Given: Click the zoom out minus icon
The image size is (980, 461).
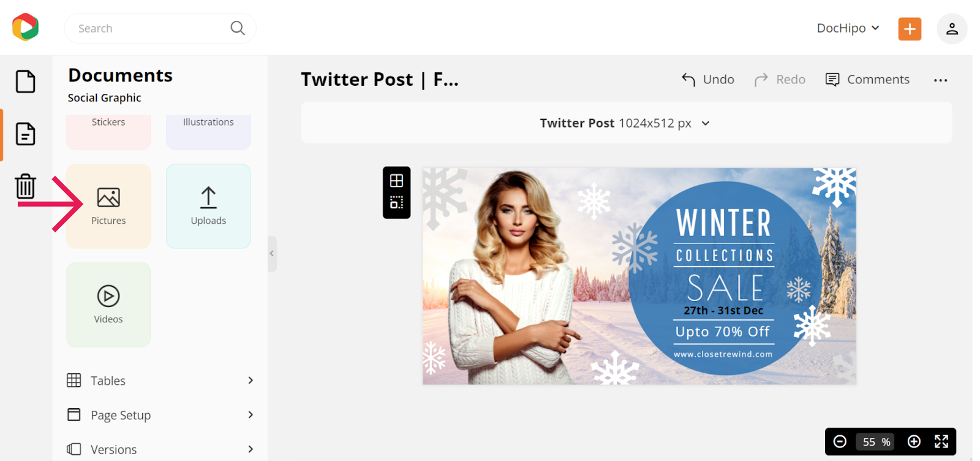Looking at the screenshot, I should [840, 441].
